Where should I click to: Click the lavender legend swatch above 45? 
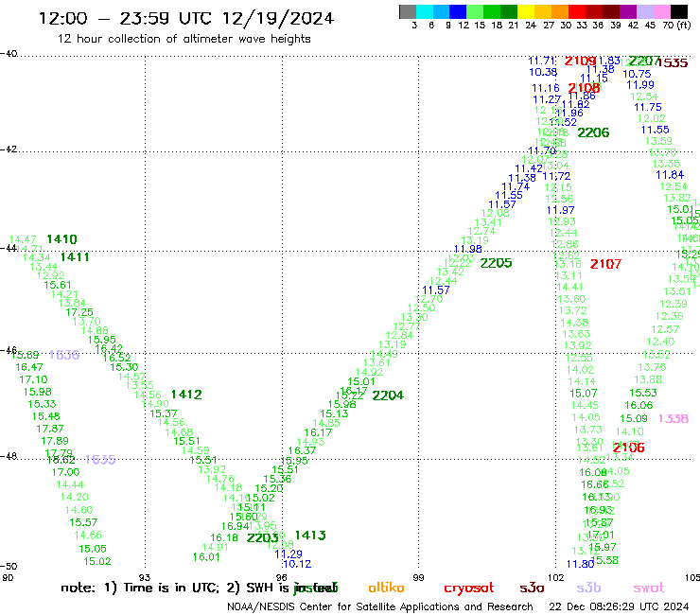(644, 11)
